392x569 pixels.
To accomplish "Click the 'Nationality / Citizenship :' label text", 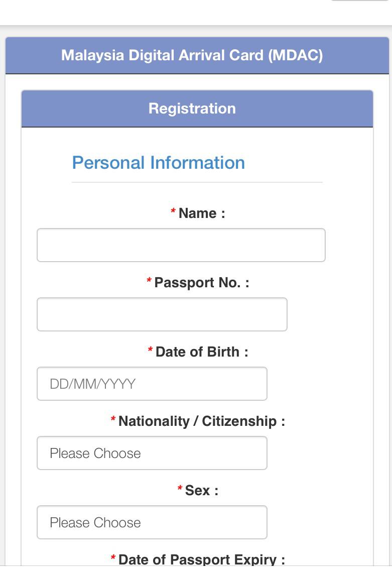I will tap(202, 421).
